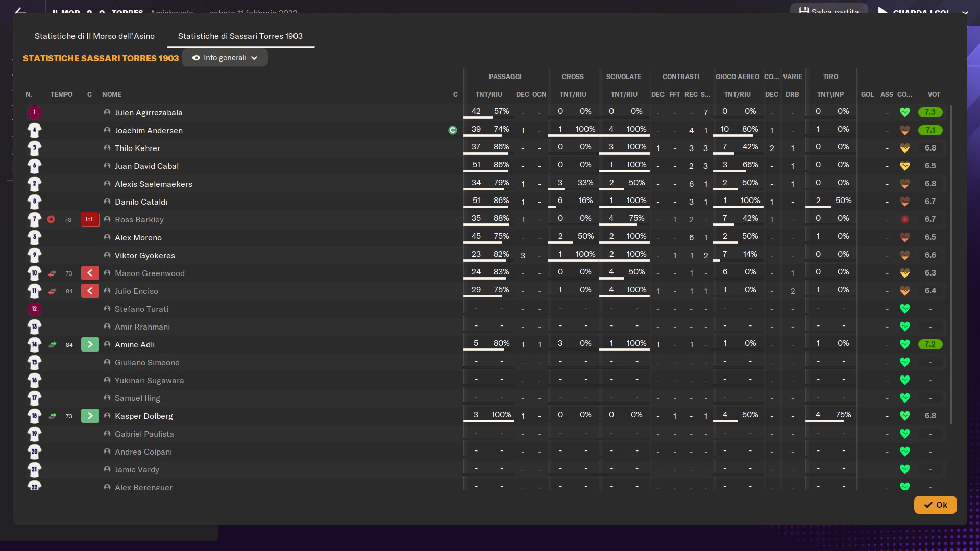Sort by the ASS column header
This screenshot has height=551, width=980.
coord(887,94)
